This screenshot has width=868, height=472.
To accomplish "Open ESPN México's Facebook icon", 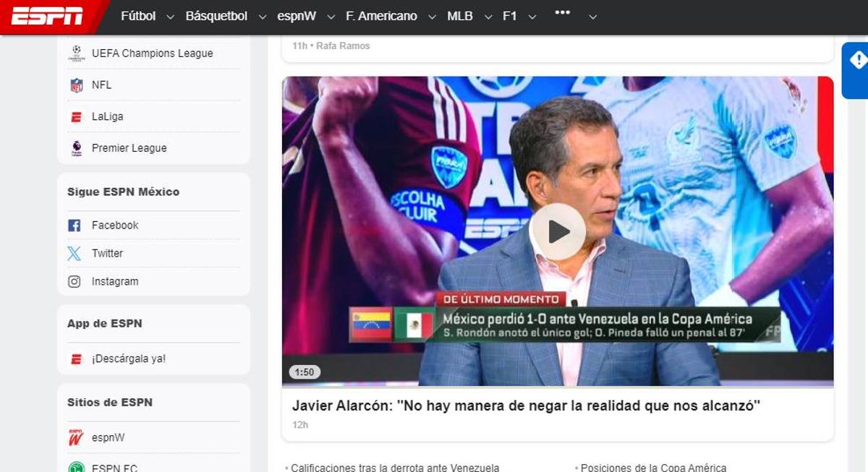I will (73, 225).
